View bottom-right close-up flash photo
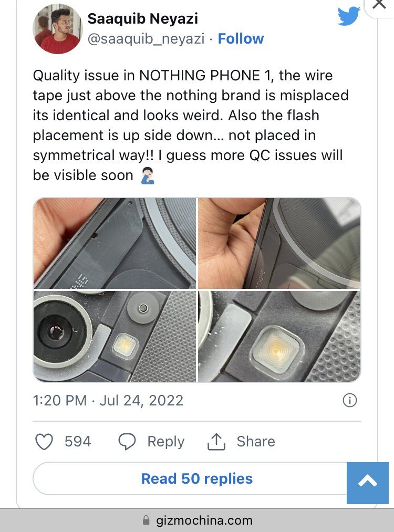 pos(279,336)
